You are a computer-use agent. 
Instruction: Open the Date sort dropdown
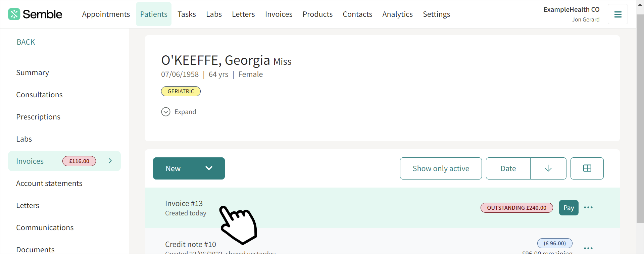pyautogui.click(x=508, y=168)
